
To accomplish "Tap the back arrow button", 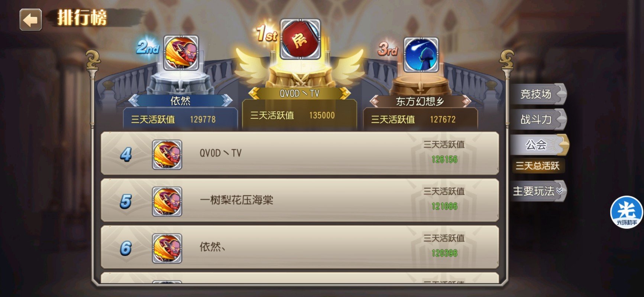I will 30,20.
